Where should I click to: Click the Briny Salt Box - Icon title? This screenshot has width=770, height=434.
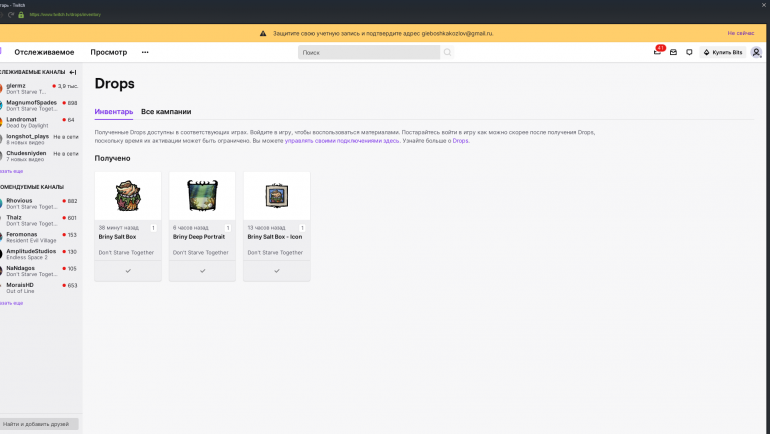[275, 237]
